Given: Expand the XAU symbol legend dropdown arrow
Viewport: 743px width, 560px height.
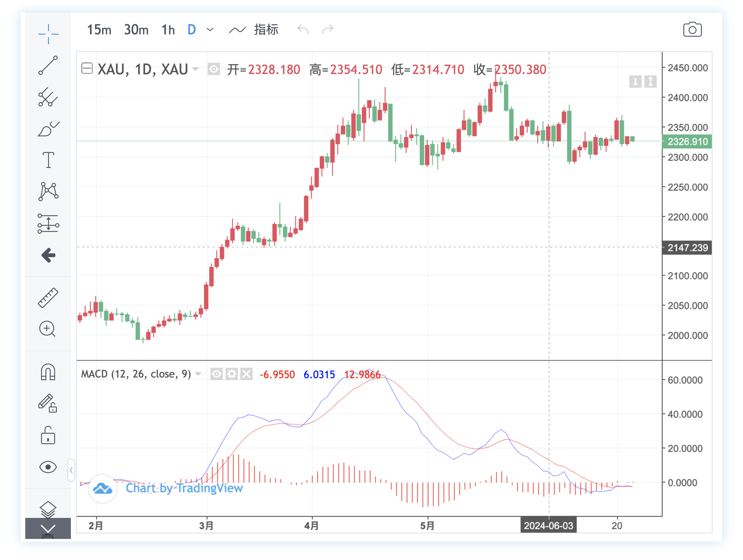Looking at the screenshot, I should pyautogui.click(x=196, y=69).
